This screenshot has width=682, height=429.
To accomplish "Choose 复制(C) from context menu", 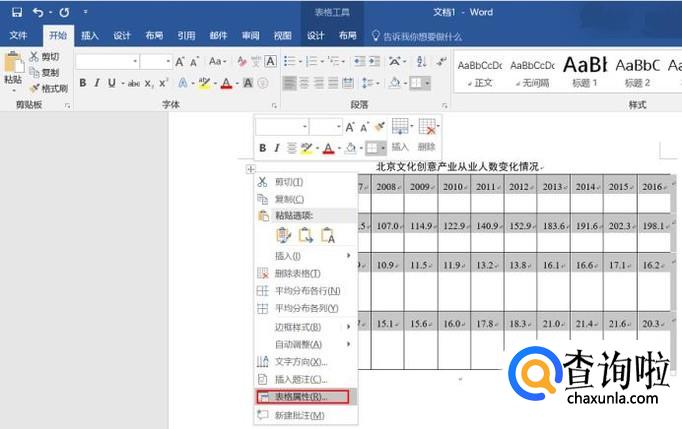I will coord(306,199).
